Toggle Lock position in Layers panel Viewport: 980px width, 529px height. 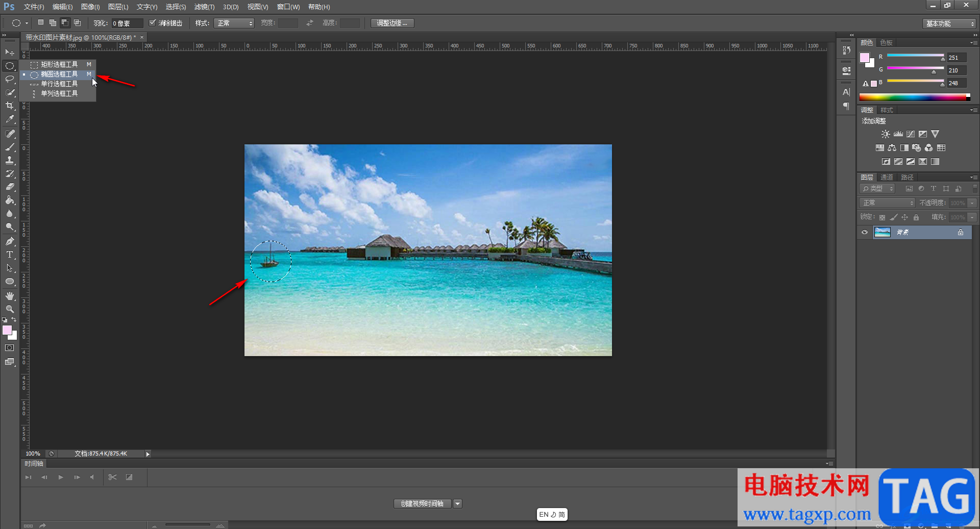[x=904, y=217]
